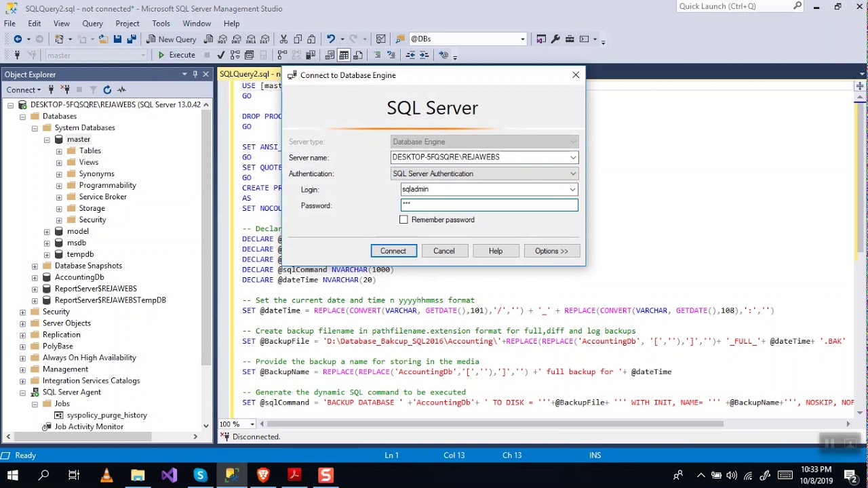Viewport: 868px width, 488px height.
Task: Click the query editor horizontal scrollbar
Action: click(x=495, y=424)
